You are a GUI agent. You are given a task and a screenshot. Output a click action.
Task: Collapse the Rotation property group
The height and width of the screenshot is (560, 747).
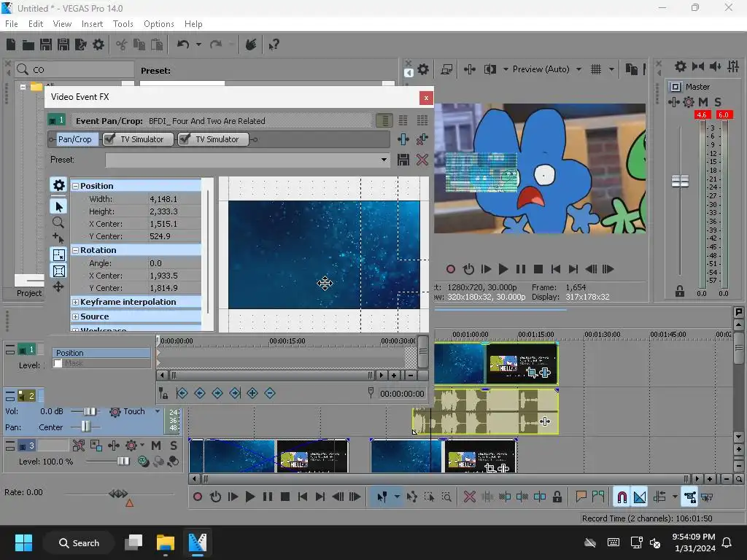(75, 251)
